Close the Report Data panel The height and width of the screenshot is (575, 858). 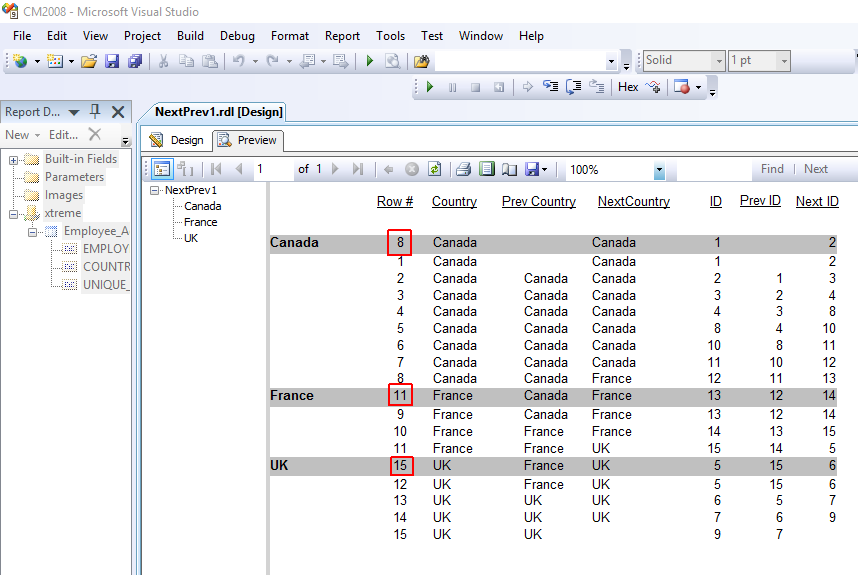118,112
